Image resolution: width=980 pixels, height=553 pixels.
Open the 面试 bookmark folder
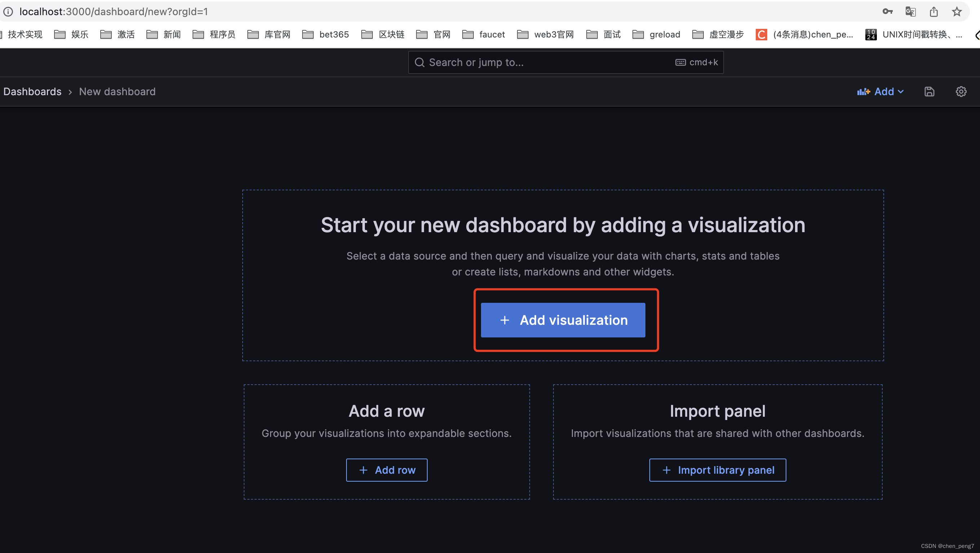pyautogui.click(x=603, y=34)
